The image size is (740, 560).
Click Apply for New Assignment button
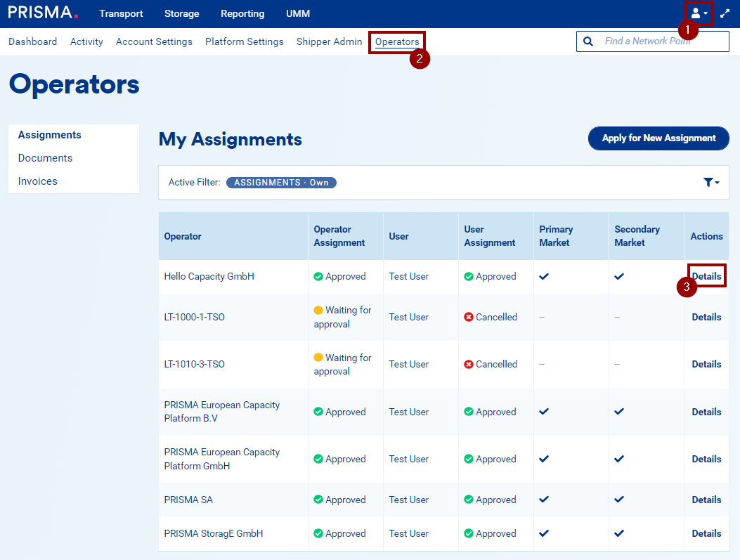pos(658,138)
